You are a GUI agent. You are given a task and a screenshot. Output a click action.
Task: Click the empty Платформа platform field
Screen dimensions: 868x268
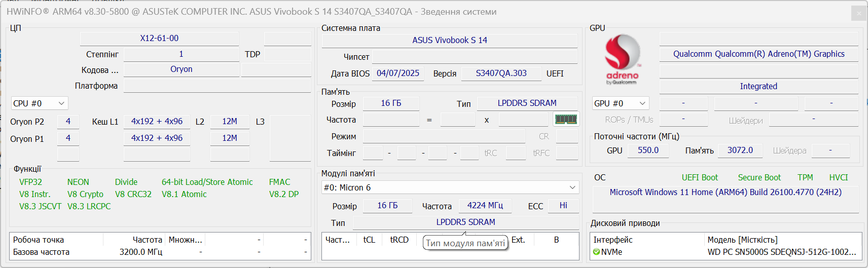(x=217, y=86)
